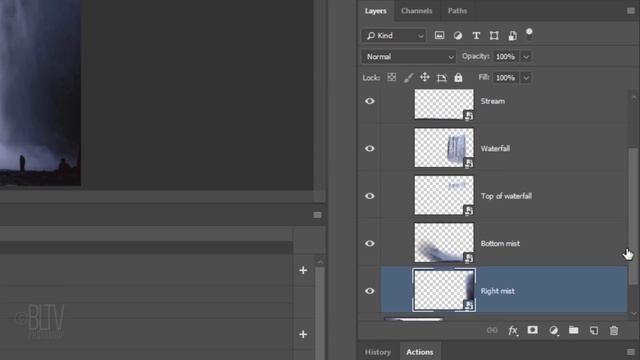Switch to the Channels tab
Image resolution: width=640 pixels, height=360 pixels.
[416, 11]
